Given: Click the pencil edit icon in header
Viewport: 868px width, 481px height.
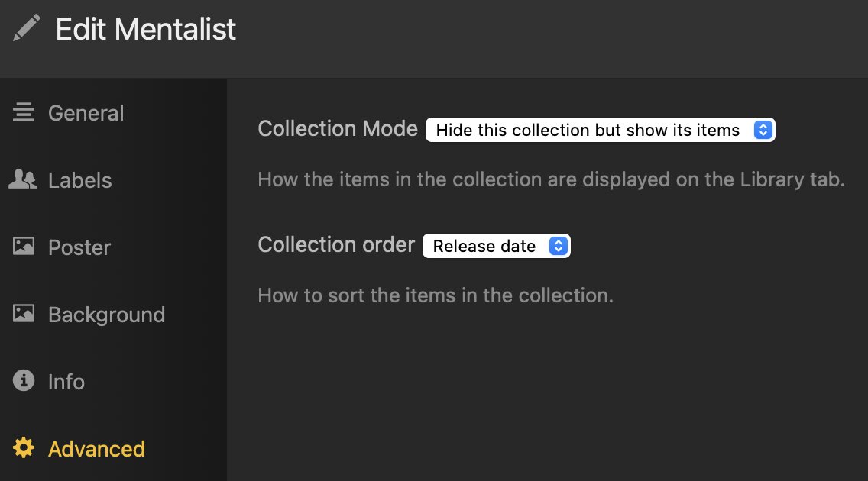Looking at the screenshot, I should pyautogui.click(x=26, y=30).
